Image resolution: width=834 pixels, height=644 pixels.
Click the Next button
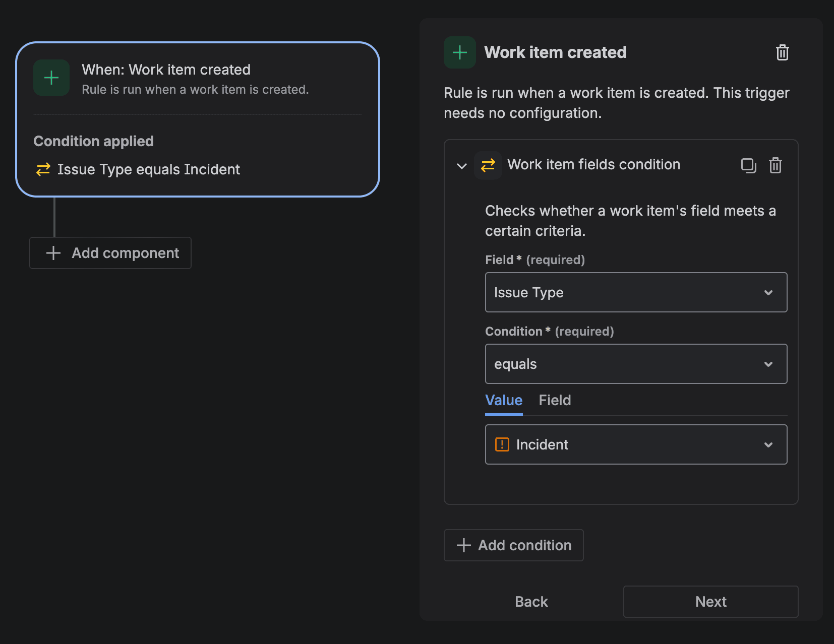click(x=710, y=601)
